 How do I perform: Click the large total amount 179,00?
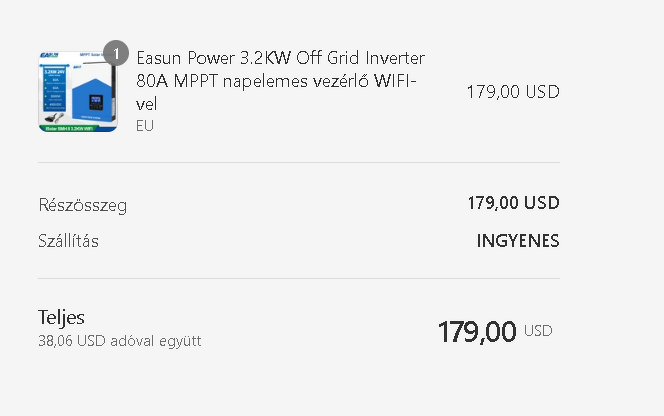[x=477, y=331]
